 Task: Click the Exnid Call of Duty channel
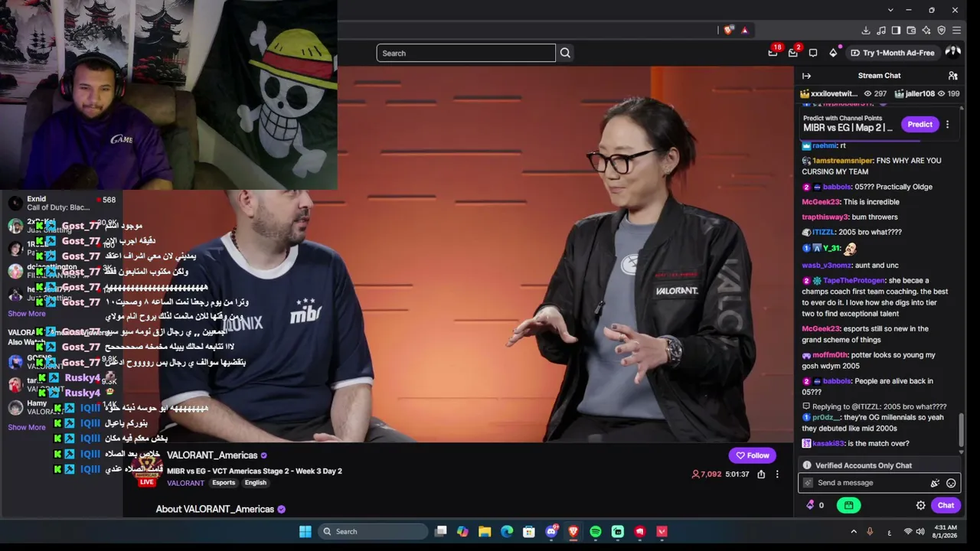click(61, 203)
